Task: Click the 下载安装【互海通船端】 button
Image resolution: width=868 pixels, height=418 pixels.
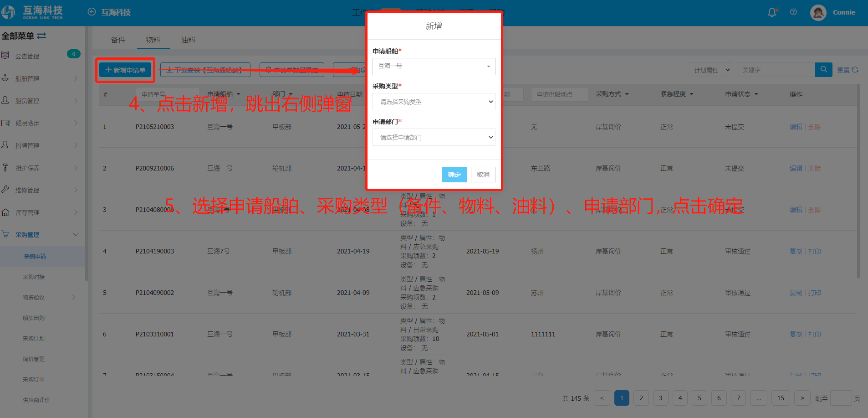Action: 205,70
